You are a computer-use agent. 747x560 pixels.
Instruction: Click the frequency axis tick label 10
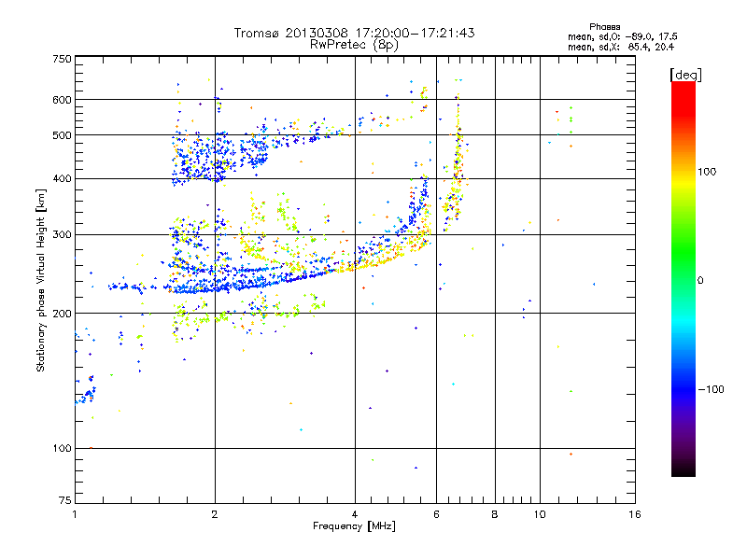click(x=540, y=514)
